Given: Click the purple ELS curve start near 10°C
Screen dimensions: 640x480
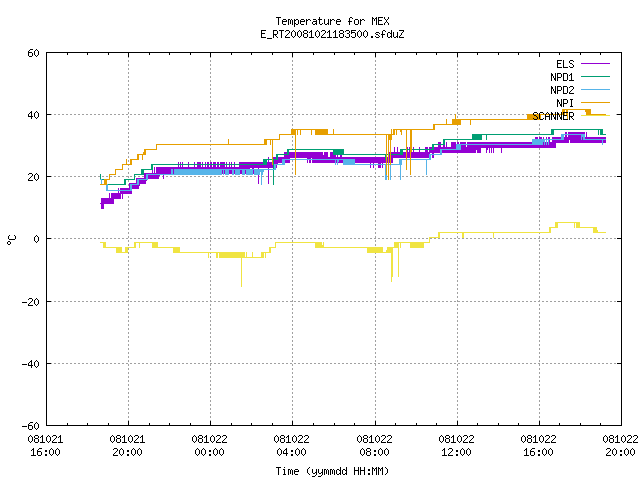Looking at the screenshot, I should [102, 204].
